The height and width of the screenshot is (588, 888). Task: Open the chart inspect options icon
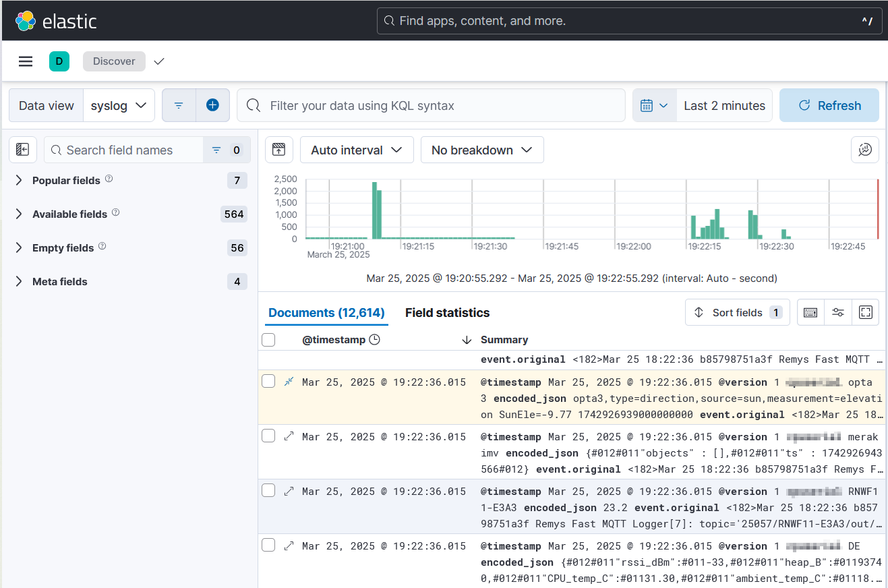pos(865,150)
